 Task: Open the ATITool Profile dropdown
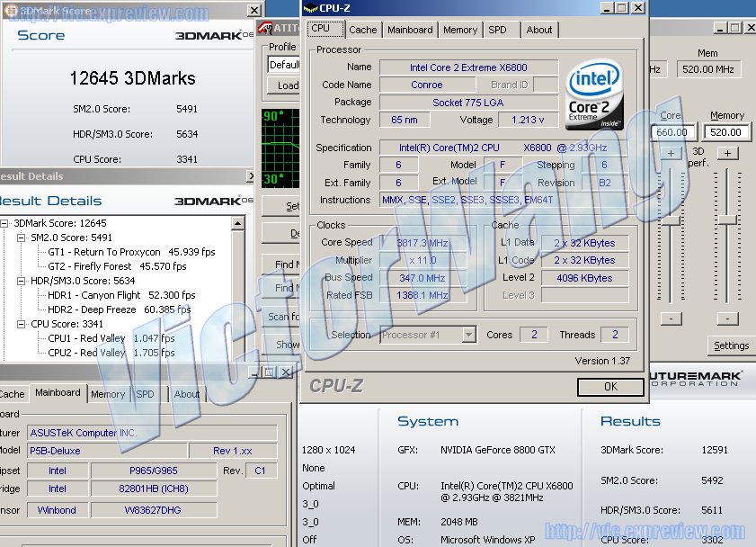(284, 65)
